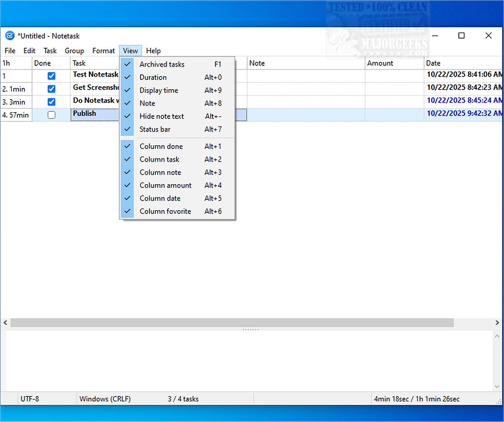The image size is (504, 422).
Task: Select date 10/22/2025 8:42:23 AM cell
Action: coord(463,89)
